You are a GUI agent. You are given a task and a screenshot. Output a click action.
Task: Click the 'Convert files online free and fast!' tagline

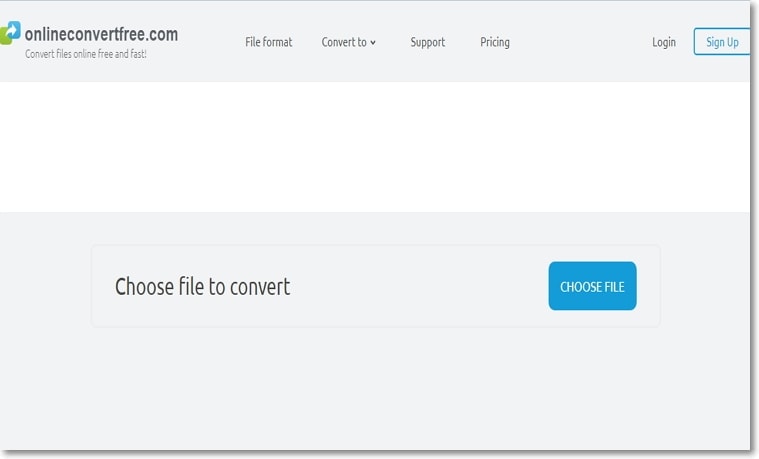pyautogui.click(x=86, y=54)
